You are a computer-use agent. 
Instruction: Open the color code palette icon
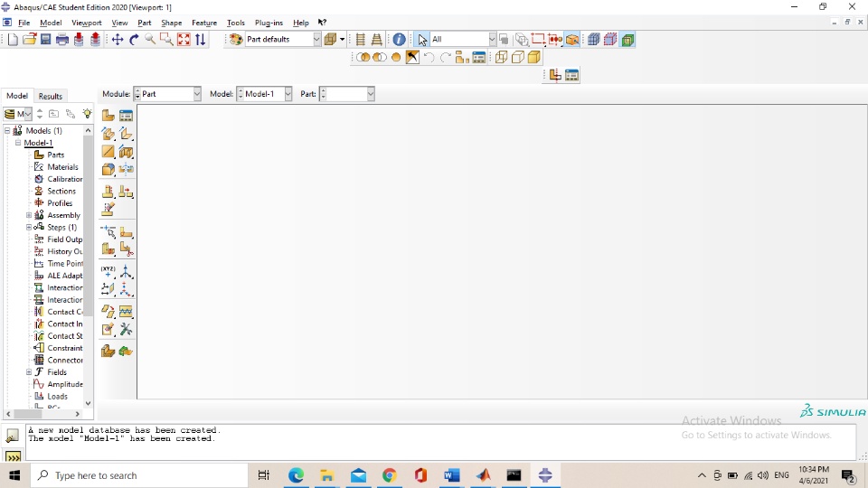click(x=236, y=39)
